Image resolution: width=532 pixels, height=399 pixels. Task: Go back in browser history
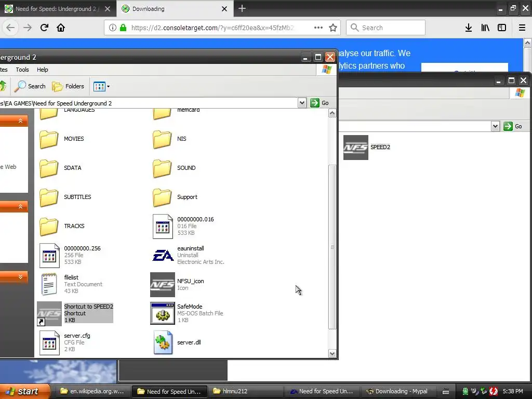click(x=10, y=28)
